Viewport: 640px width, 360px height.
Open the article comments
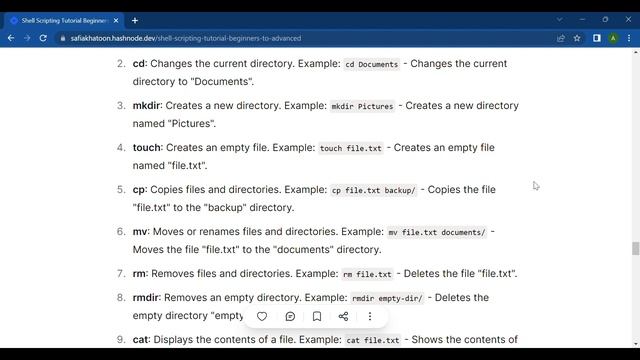click(290, 316)
